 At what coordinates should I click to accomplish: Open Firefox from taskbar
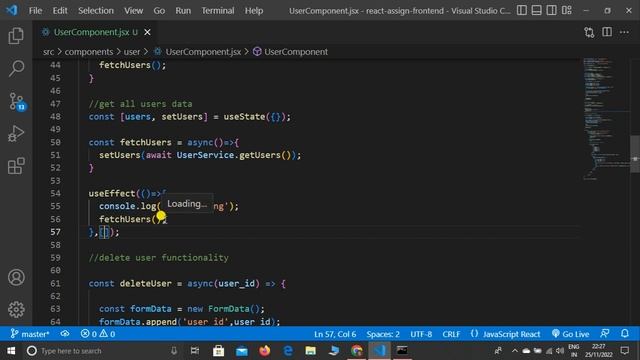264,351
